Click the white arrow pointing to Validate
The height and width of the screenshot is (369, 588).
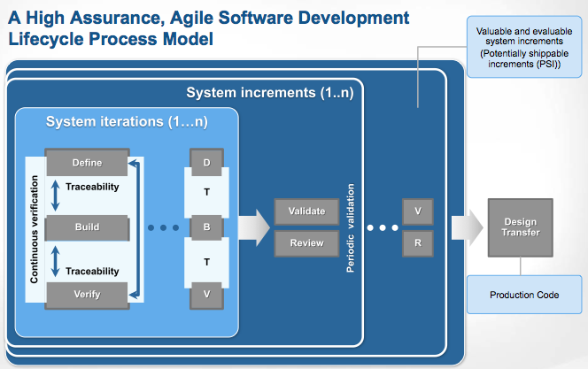pyautogui.click(x=254, y=227)
